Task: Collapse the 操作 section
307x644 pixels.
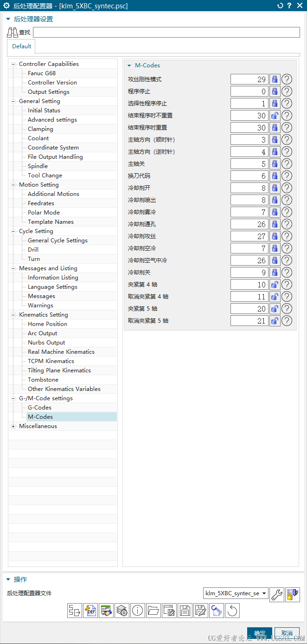Action: point(8,579)
